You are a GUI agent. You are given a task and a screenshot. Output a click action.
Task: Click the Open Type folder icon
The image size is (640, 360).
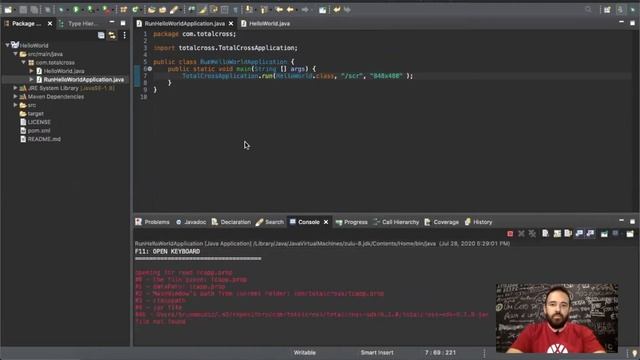coord(151,9)
